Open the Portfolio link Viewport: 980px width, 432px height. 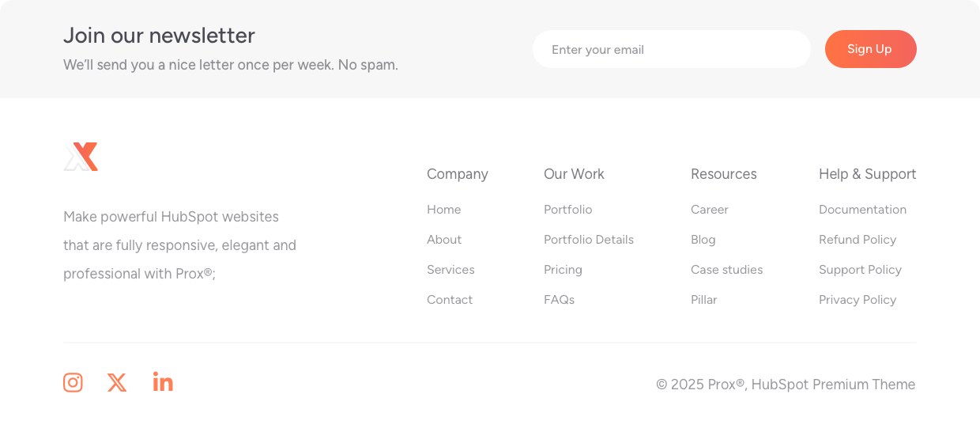tap(567, 210)
